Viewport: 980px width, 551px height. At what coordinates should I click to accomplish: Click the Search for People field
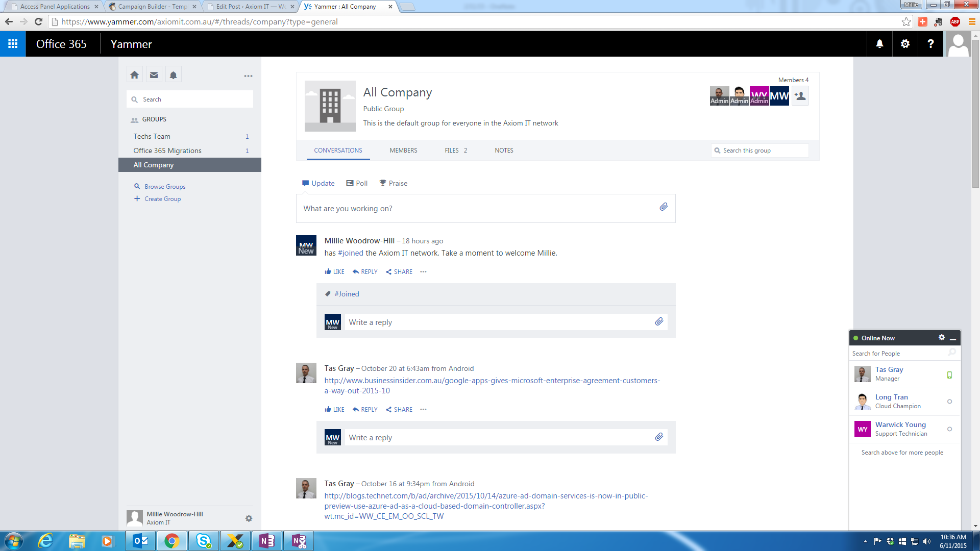tap(904, 353)
